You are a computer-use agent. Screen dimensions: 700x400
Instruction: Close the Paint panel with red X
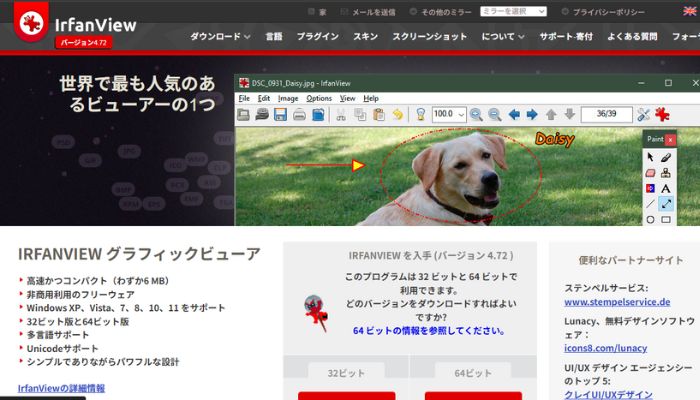670,140
